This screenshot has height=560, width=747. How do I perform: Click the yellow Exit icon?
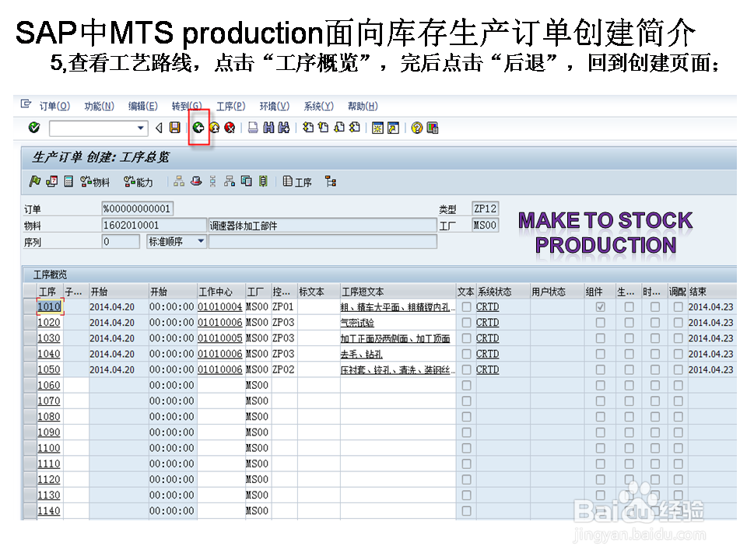[x=215, y=128]
